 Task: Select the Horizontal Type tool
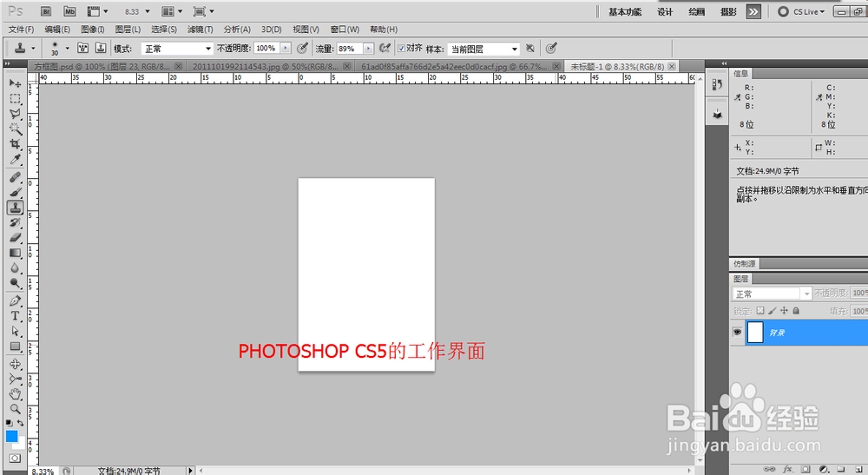[15, 315]
